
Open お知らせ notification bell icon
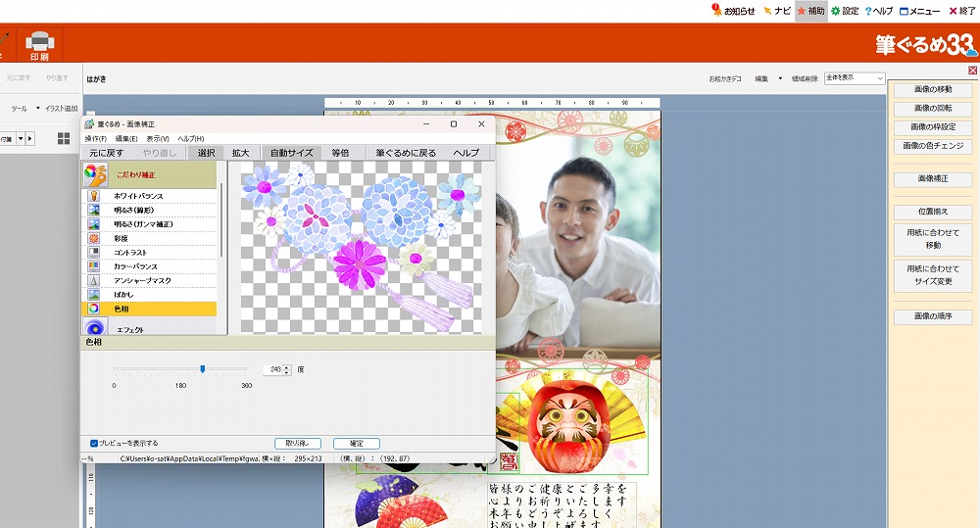coord(717,11)
